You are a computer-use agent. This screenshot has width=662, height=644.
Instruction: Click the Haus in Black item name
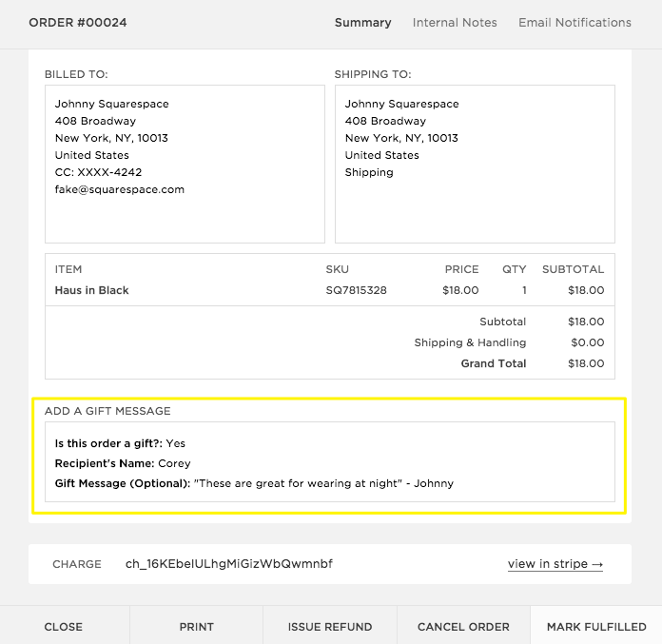coord(92,290)
